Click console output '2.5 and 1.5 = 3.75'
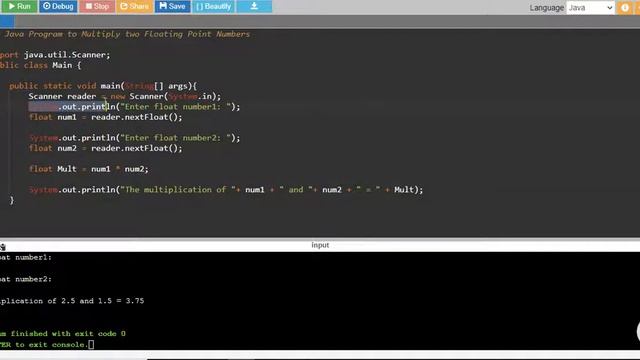The width and height of the screenshot is (640, 360). pos(102,301)
